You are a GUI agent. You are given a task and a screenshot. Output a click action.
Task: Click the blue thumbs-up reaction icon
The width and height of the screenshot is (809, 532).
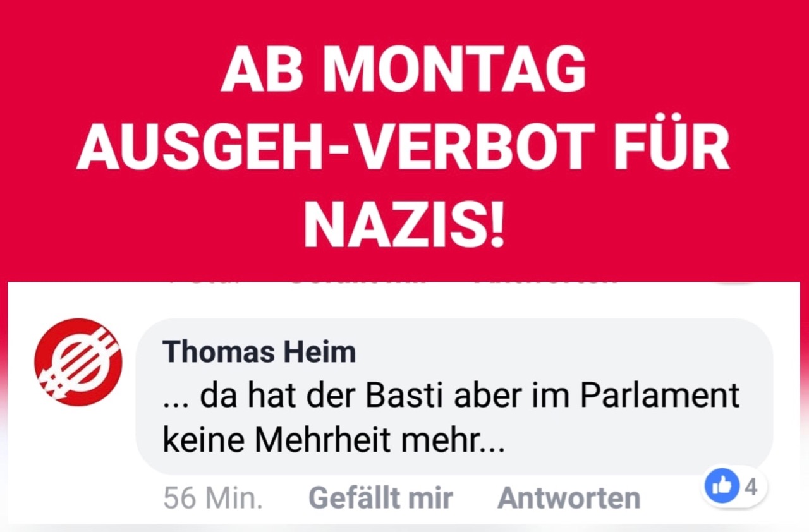(722, 487)
